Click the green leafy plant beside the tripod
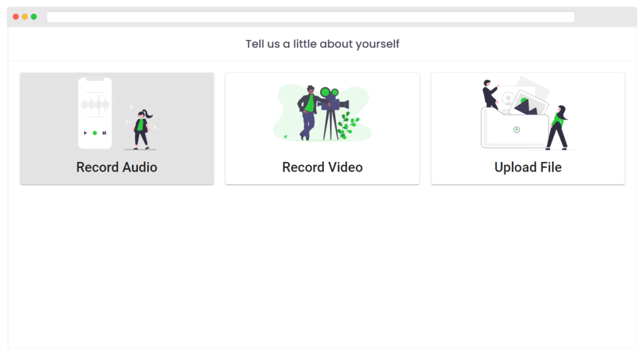Image resolution: width=644 pixels, height=355 pixels. [x=347, y=126]
